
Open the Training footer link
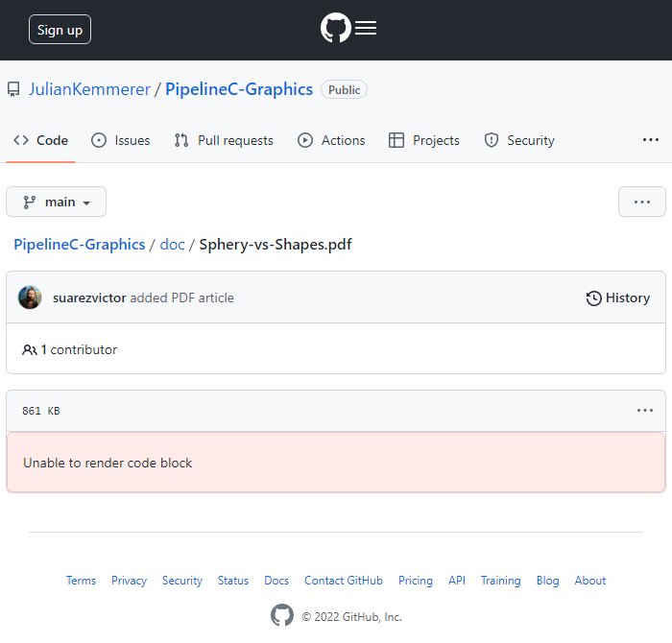(x=500, y=581)
